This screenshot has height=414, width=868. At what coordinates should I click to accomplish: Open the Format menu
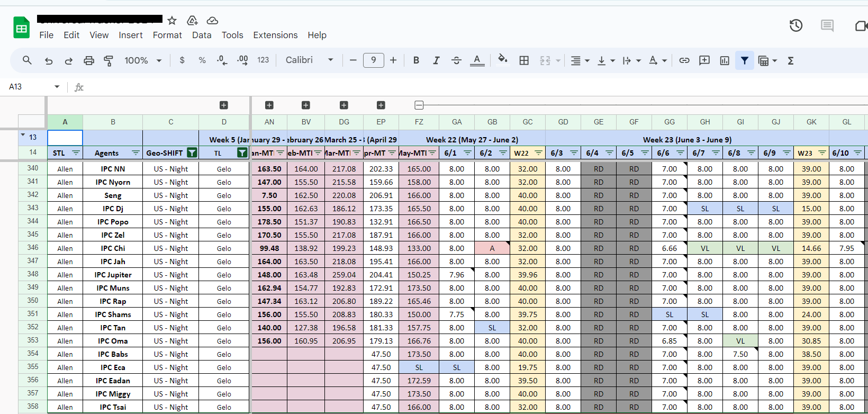click(167, 35)
